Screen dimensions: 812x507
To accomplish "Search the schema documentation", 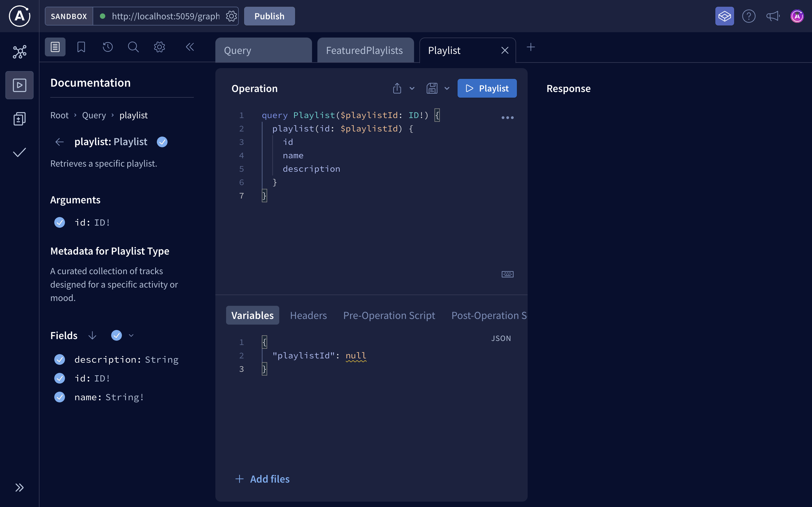I will click(133, 47).
